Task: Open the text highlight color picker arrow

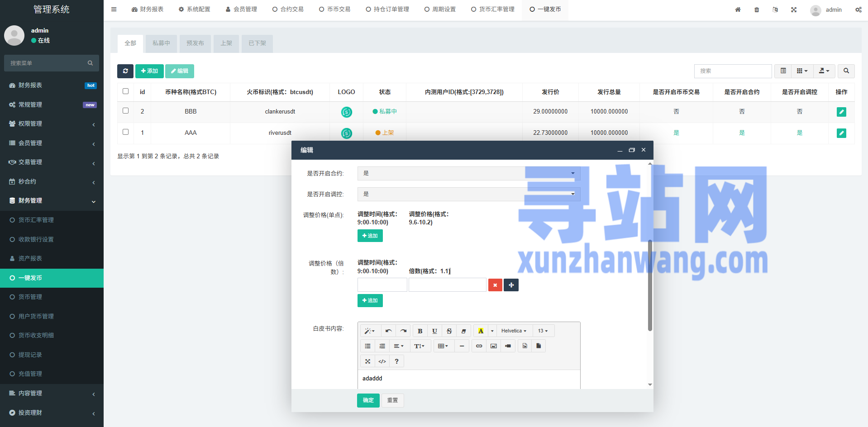Action: [x=492, y=331]
